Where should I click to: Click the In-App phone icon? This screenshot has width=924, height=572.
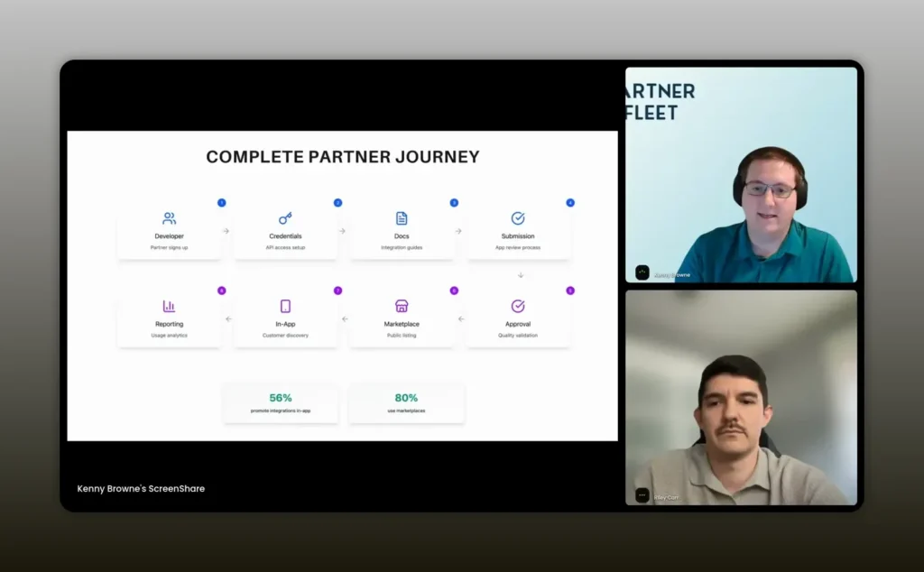285,306
